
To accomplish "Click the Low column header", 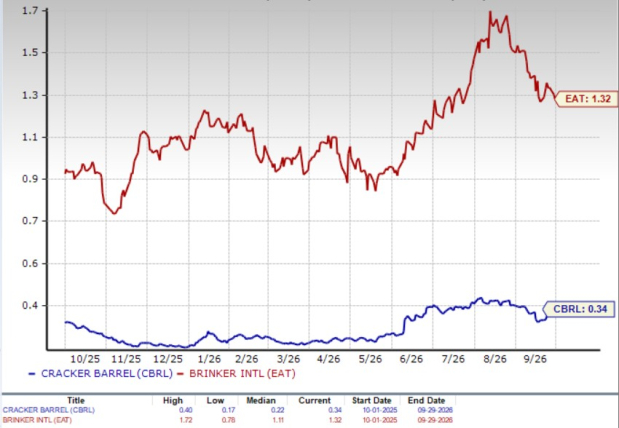I will click(x=215, y=400).
